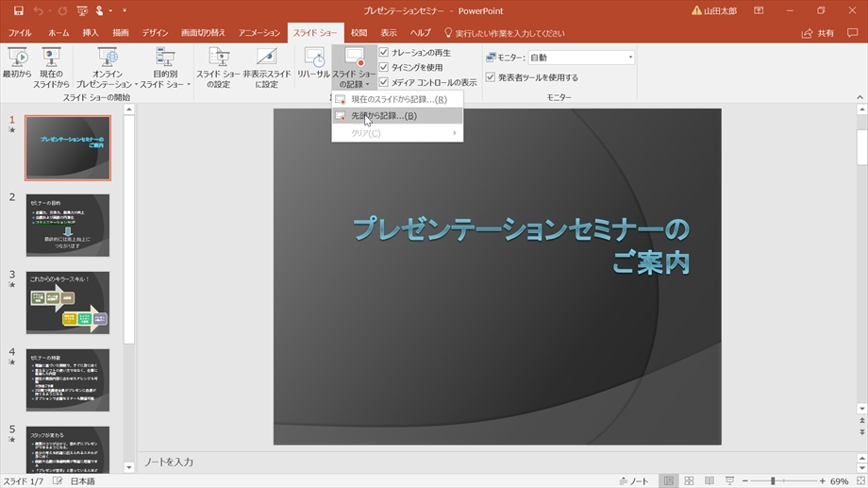Click the zoom slider handle
Viewport: 868px width, 488px height.
click(x=773, y=480)
